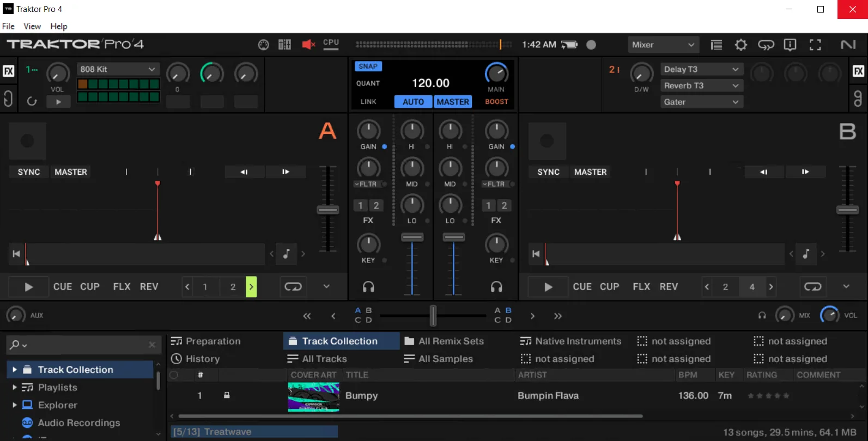This screenshot has height=441, width=868.
Task: Open the right FX panel button
Action: [859, 71]
